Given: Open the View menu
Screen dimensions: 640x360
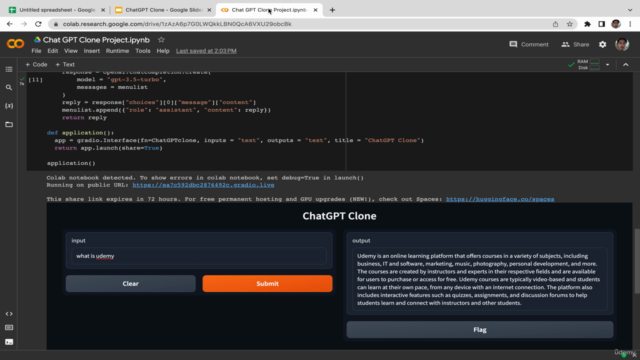Looking at the screenshot, I should click(x=71, y=51).
